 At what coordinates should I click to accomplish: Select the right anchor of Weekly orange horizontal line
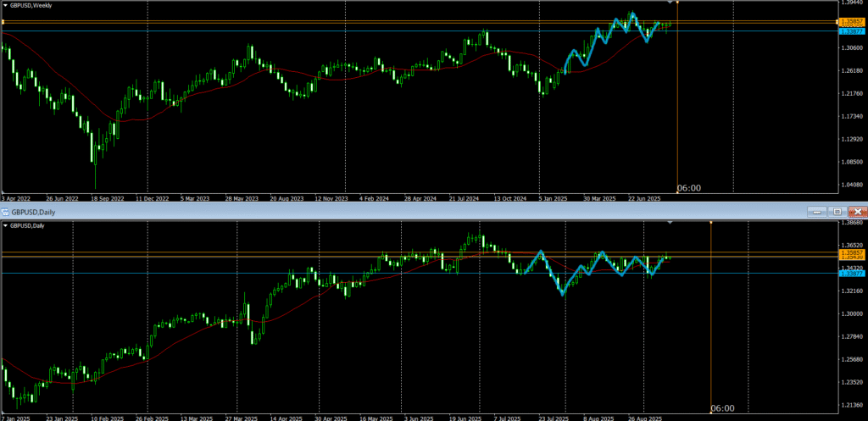click(836, 21)
